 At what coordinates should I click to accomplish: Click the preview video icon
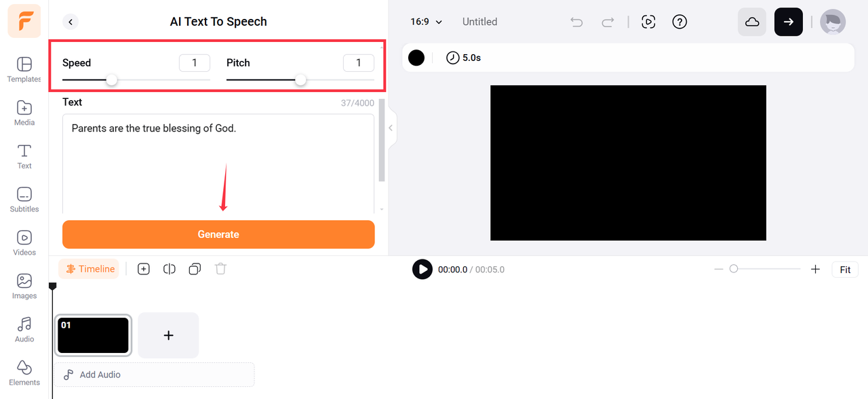coord(648,22)
